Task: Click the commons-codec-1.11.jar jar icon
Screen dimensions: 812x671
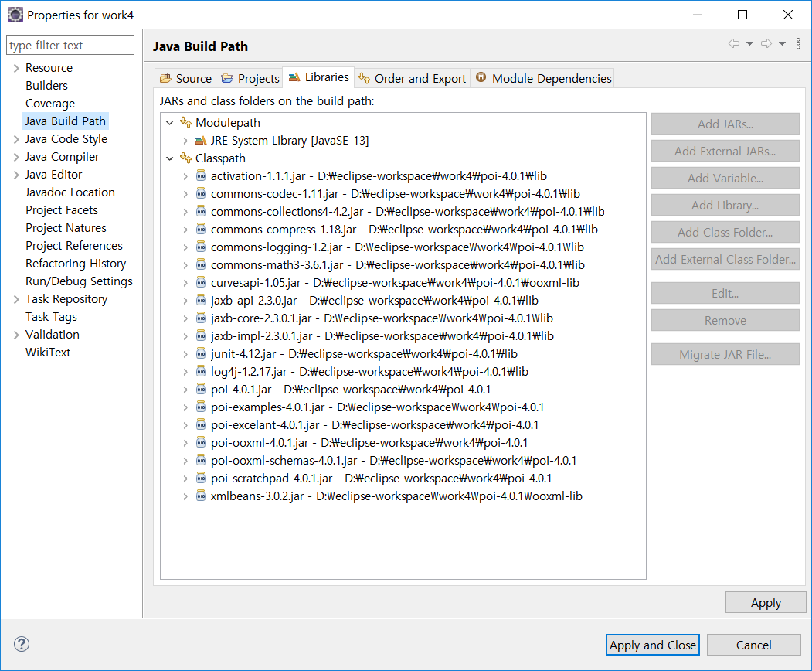Action: [x=201, y=194]
